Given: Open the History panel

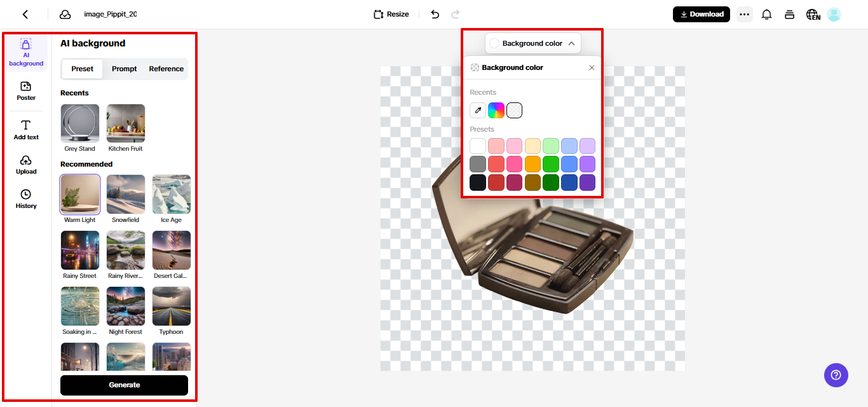Looking at the screenshot, I should pyautogui.click(x=25, y=198).
